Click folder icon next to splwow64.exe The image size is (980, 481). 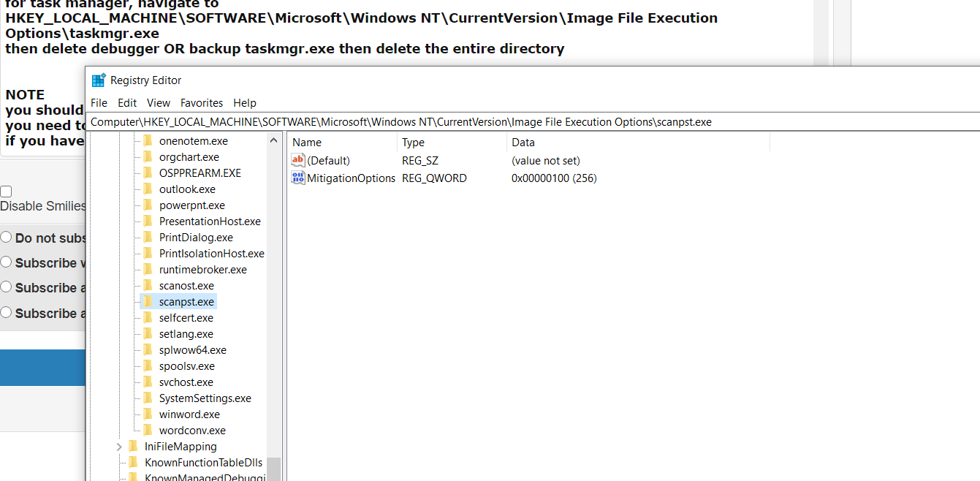click(148, 350)
